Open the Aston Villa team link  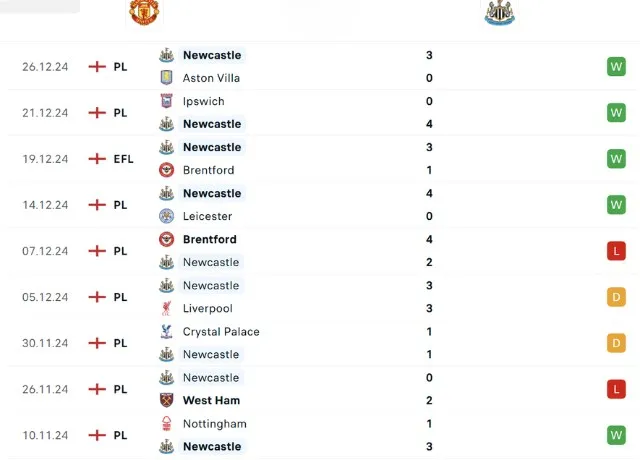tap(211, 78)
